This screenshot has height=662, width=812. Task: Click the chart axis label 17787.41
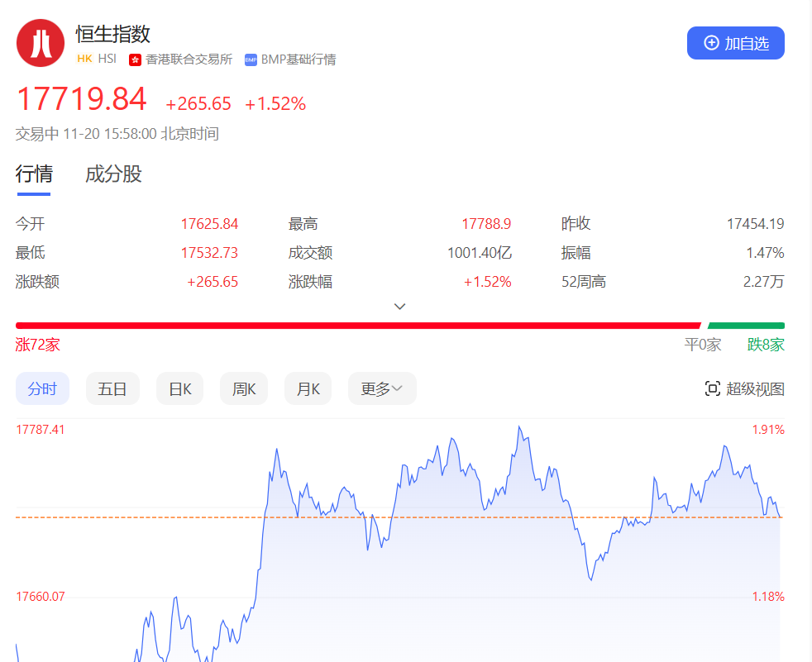pos(41,430)
